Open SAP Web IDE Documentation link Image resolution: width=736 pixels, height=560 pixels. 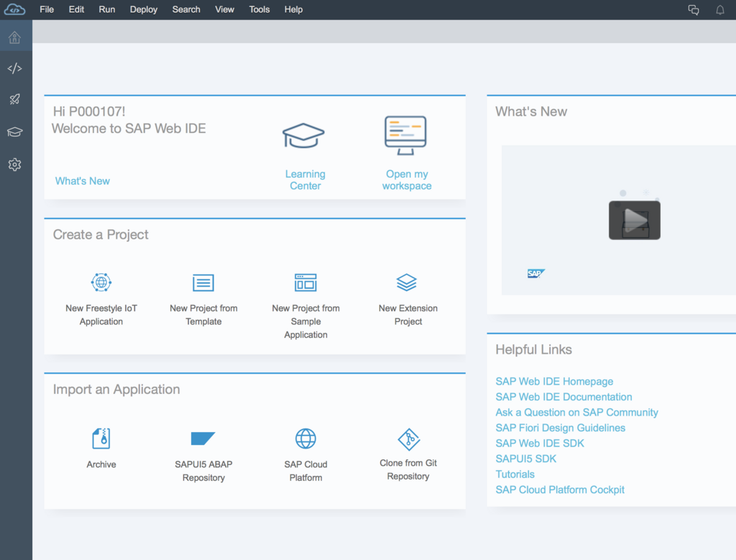point(563,397)
